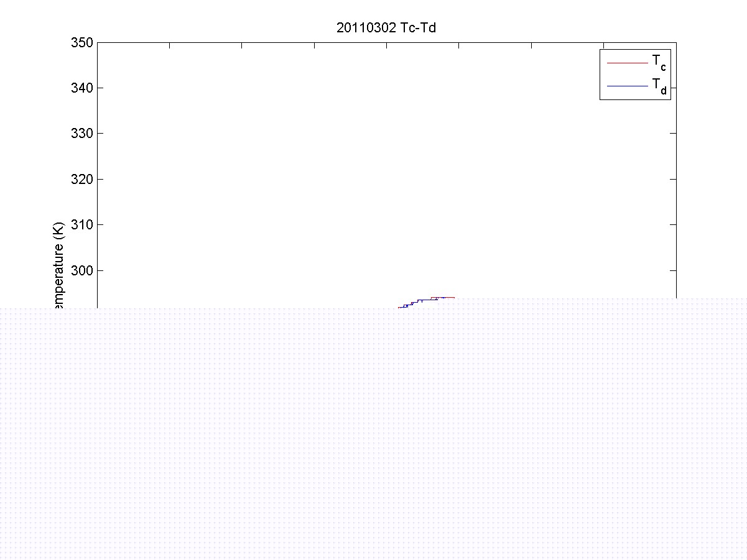Click the dotted overlay region below the plot
The image size is (747, 560).
373,435
